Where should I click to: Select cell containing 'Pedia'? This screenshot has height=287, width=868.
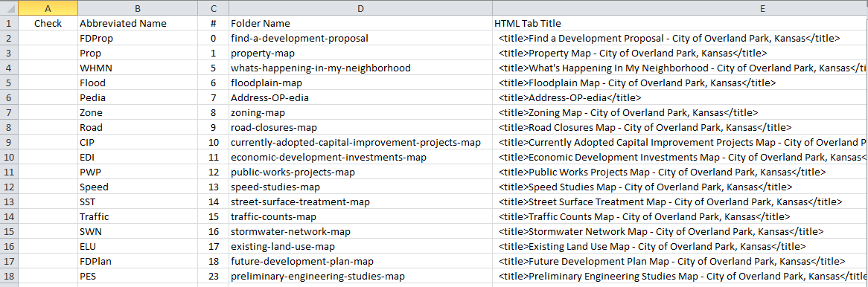138,98
